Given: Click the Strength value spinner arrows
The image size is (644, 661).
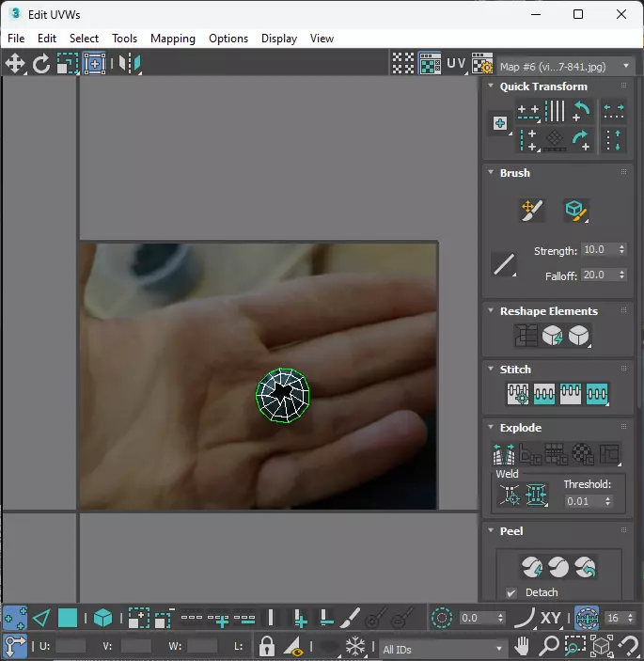Looking at the screenshot, I should click(x=621, y=249).
